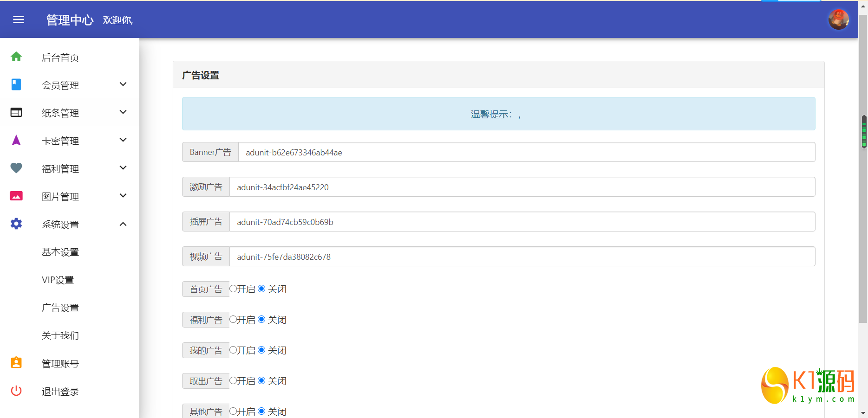The image size is (868, 418).
Task: Click the 管理账号 sidebar entry
Action: coord(60,364)
